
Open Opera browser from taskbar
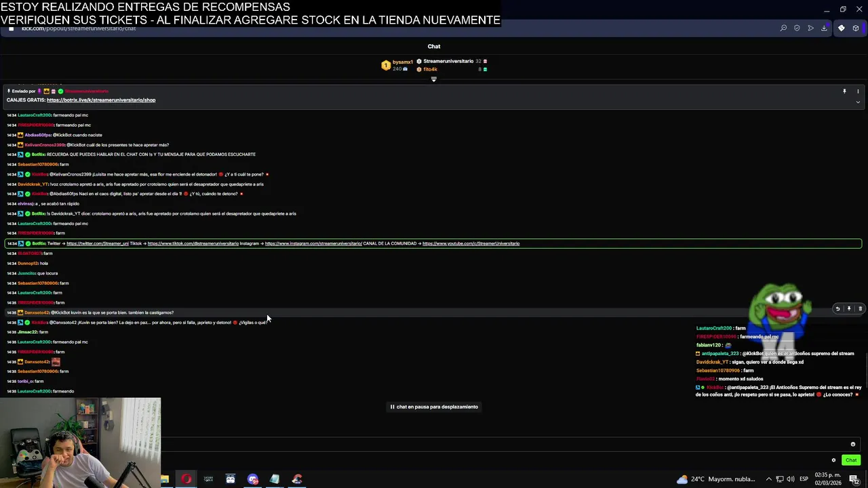186,479
